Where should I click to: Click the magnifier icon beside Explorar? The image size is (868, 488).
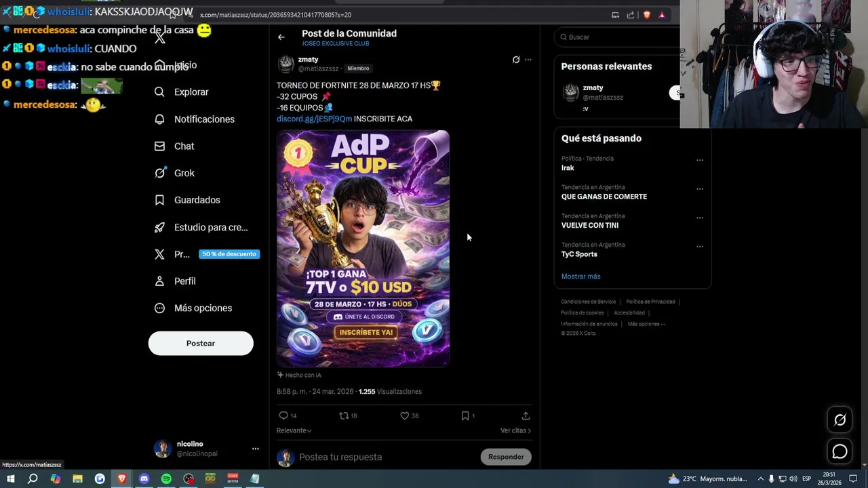click(159, 92)
